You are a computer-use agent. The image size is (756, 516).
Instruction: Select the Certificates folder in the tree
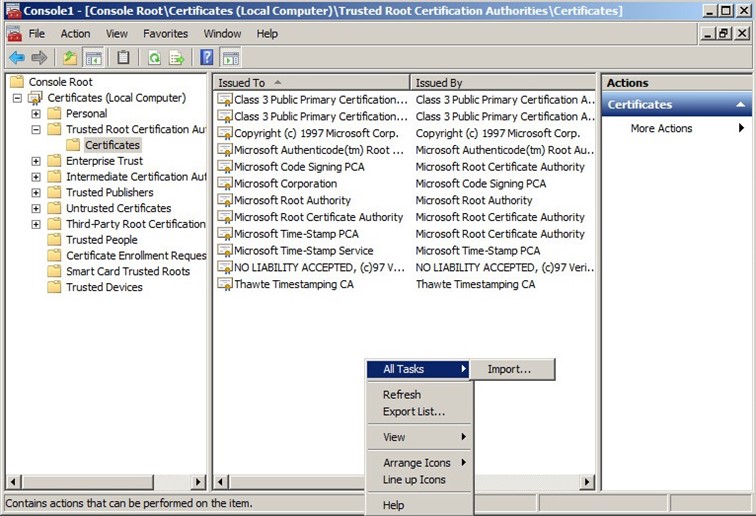click(112, 145)
